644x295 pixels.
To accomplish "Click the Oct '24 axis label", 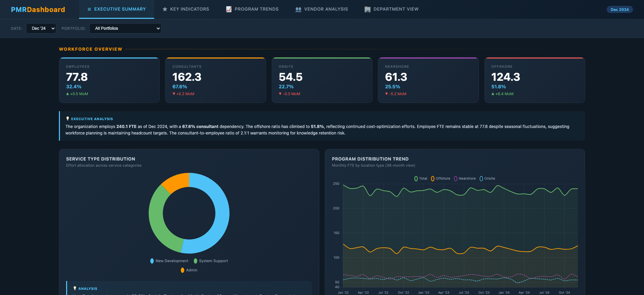I will tap(564, 293).
